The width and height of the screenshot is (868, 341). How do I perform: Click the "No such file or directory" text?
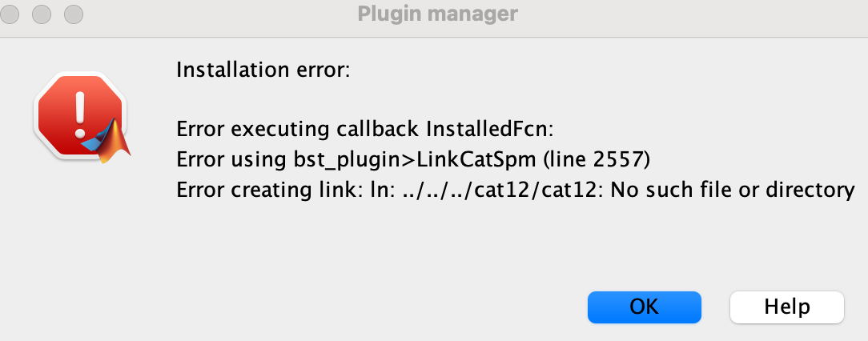[x=733, y=190]
